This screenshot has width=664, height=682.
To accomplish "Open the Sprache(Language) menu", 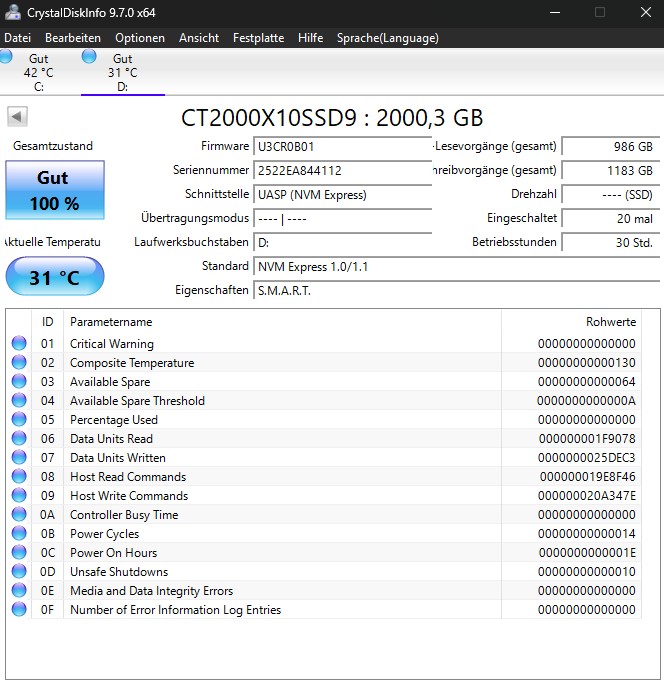I will tap(387, 38).
